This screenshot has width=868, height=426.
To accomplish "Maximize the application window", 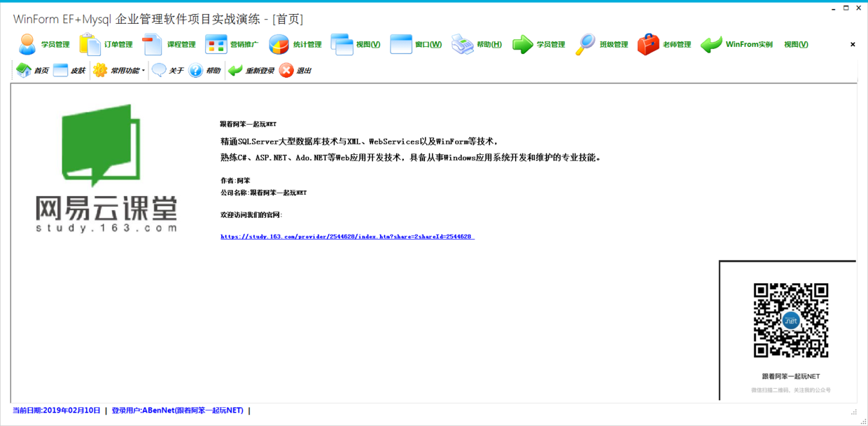I will [847, 8].
